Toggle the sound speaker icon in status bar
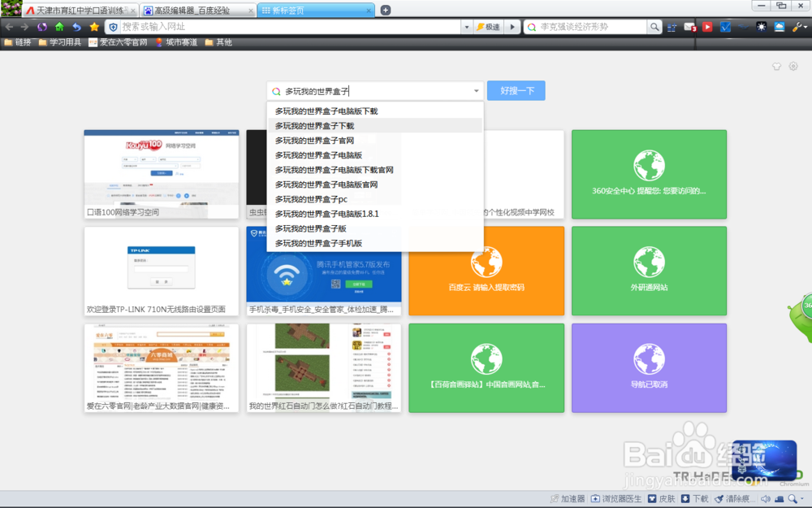The height and width of the screenshot is (508, 812). (766, 499)
